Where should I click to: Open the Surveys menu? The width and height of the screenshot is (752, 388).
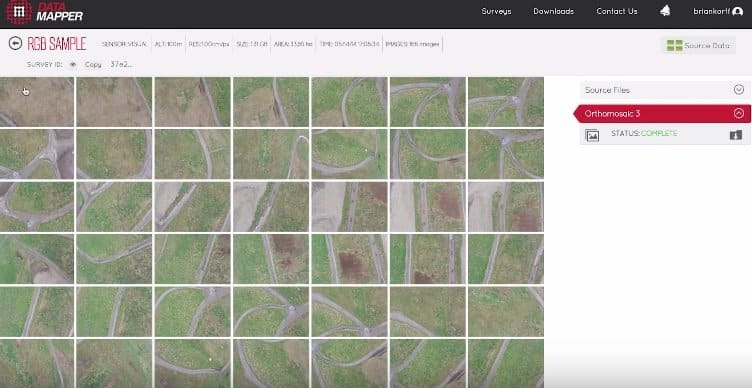496,11
